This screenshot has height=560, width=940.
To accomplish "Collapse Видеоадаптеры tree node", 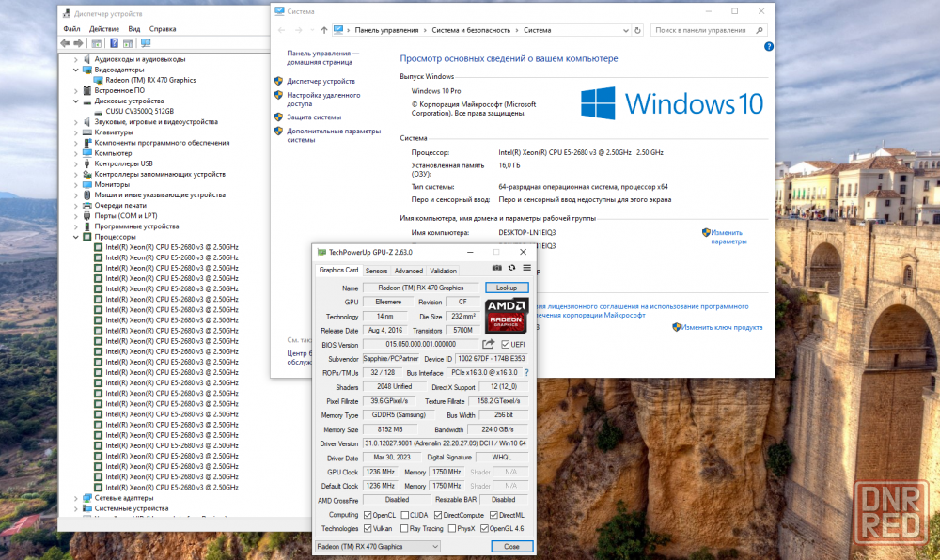I will [75, 70].
